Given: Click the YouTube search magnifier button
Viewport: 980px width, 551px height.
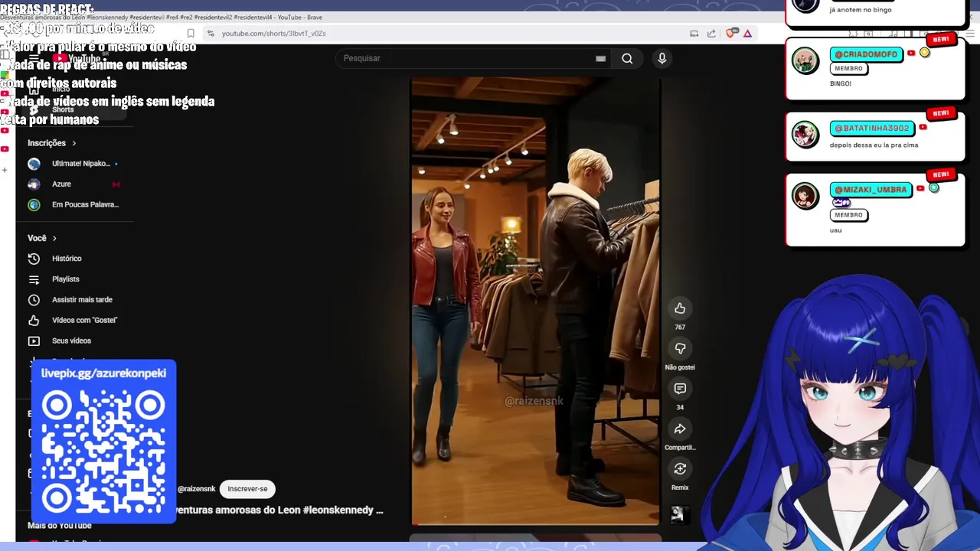Looking at the screenshot, I should point(627,58).
